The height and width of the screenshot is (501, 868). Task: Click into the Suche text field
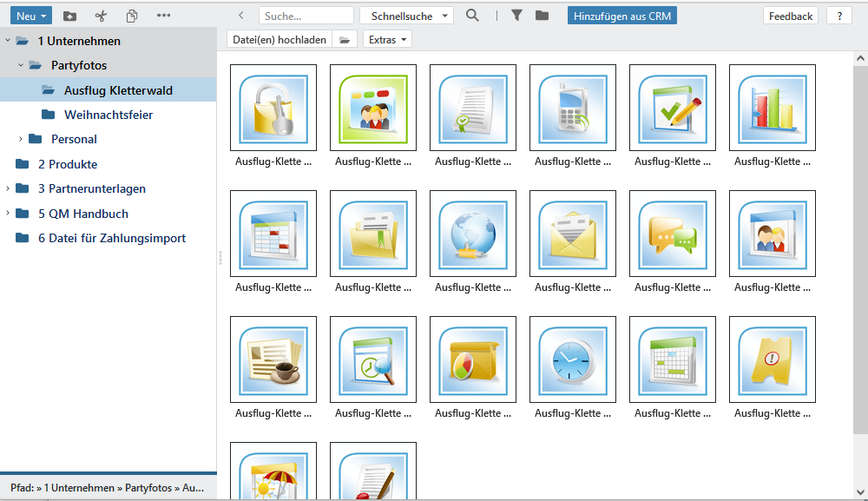pyautogui.click(x=306, y=16)
